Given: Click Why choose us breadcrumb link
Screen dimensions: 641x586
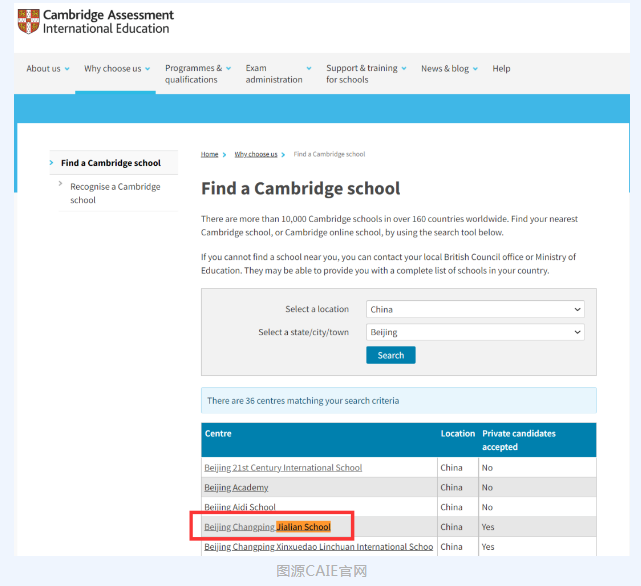Looking at the screenshot, I should (256, 155).
